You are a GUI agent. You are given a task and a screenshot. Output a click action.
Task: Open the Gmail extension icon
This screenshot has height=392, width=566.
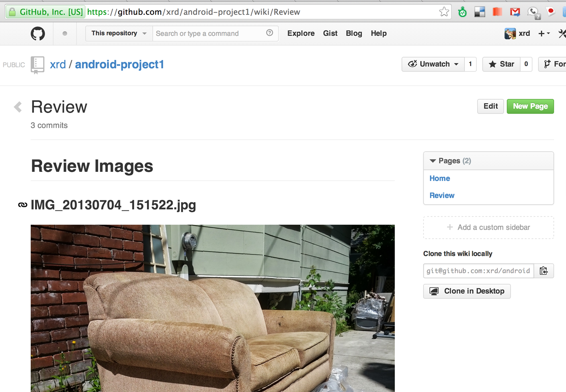pyautogui.click(x=515, y=12)
